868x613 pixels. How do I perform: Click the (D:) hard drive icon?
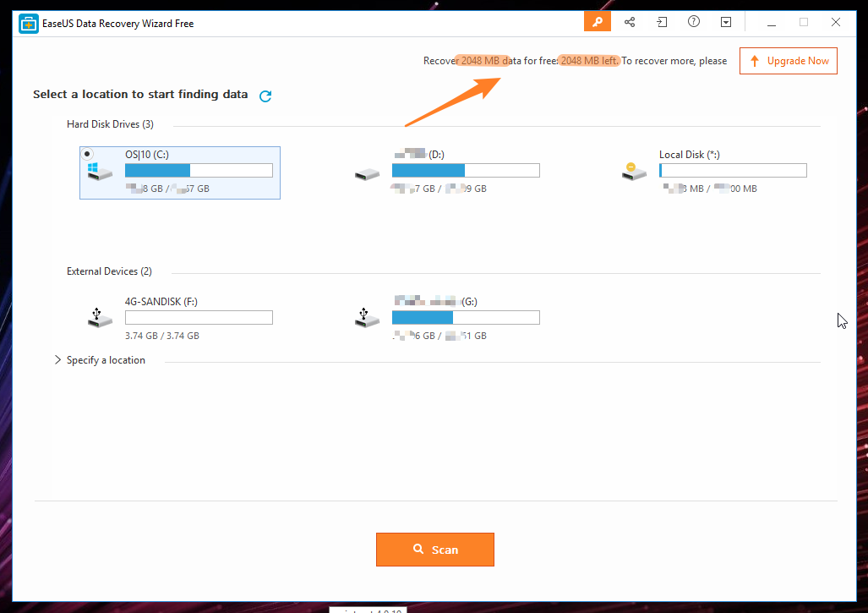click(367, 174)
